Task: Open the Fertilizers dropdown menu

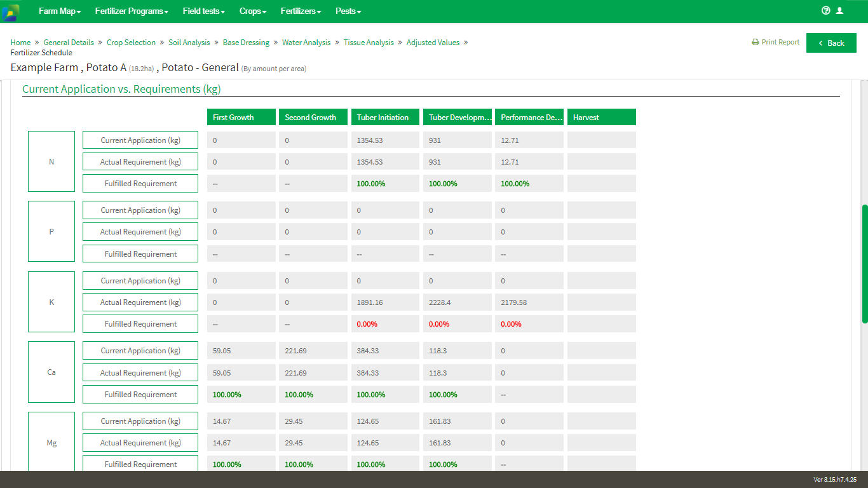Action: click(301, 11)
